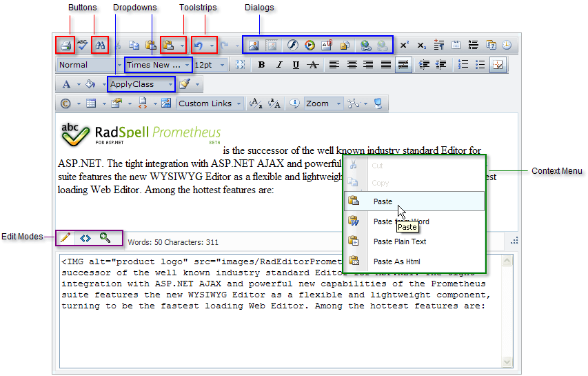The image size is (588, 376).
Task: Click the Superscript x² icon
Action: pos(404,46)
